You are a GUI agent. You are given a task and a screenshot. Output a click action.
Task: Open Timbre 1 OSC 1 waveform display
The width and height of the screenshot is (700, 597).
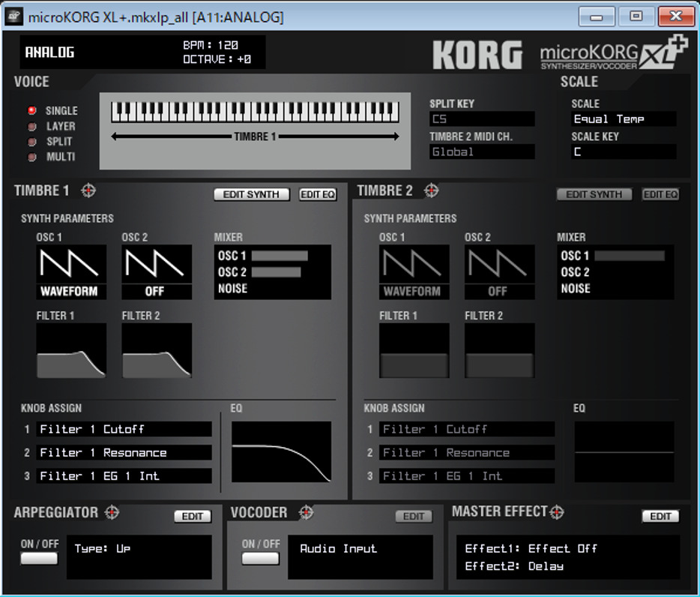pos(71,271)
